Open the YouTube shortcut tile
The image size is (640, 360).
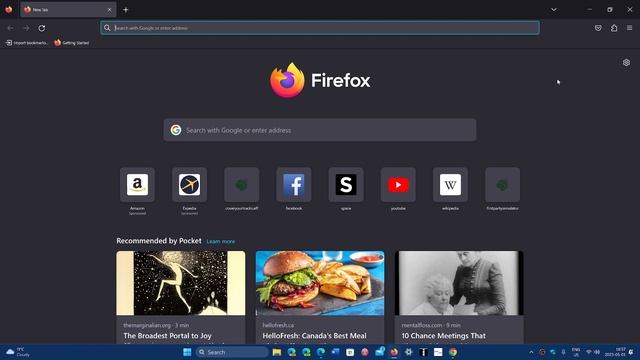click(x=398, y=184)
